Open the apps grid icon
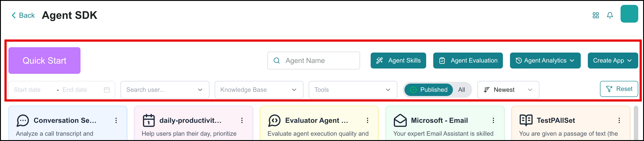Screen dimensions: 644x141 [596, 16]
